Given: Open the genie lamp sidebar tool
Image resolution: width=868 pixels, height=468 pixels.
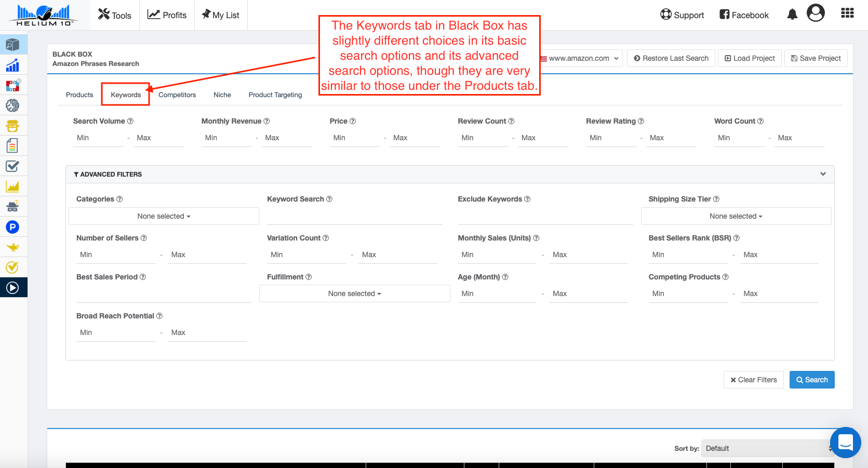Looking at the screenshot, I should coord(12,247).
